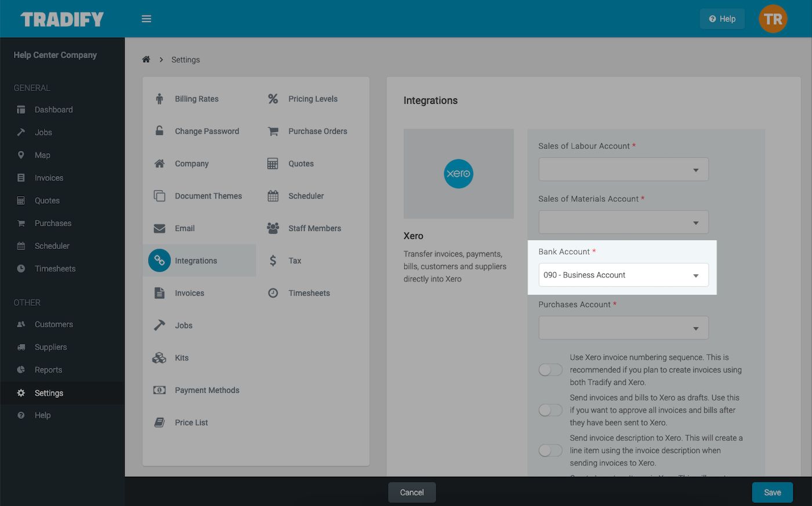Click Settings breadcrumb link
Screen dimensions: 812x506
(x=186, y=60)
